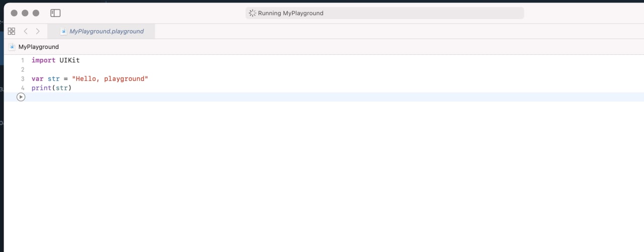644x252 pixels.
Task: Minimize the playground window
Action: (25, 13)
